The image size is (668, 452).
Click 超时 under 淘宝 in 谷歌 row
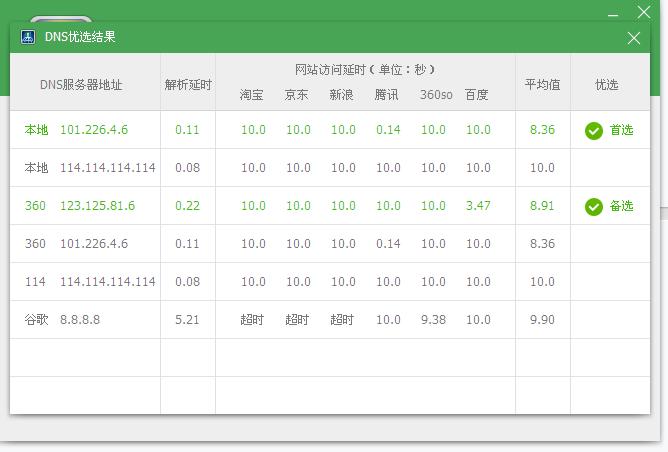point(252,319)
